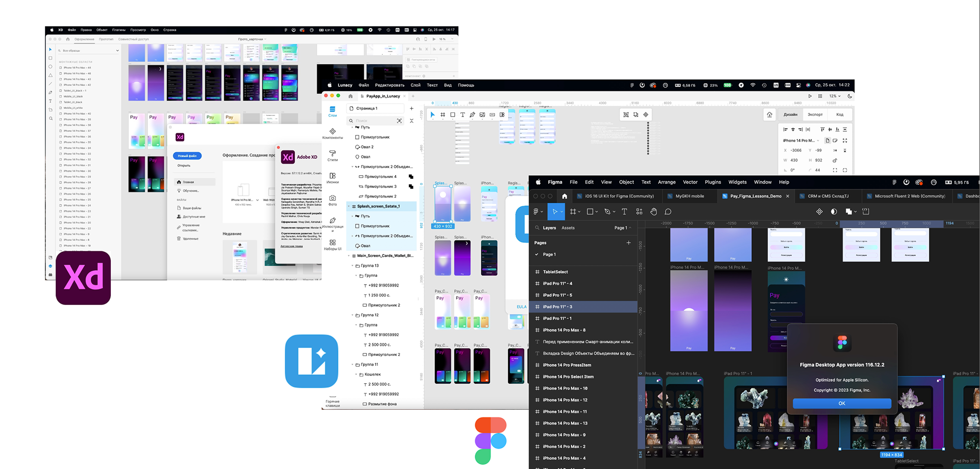Start prototype preview with Lunacy's play icon
980x469 pixels.
pos(810,96)
